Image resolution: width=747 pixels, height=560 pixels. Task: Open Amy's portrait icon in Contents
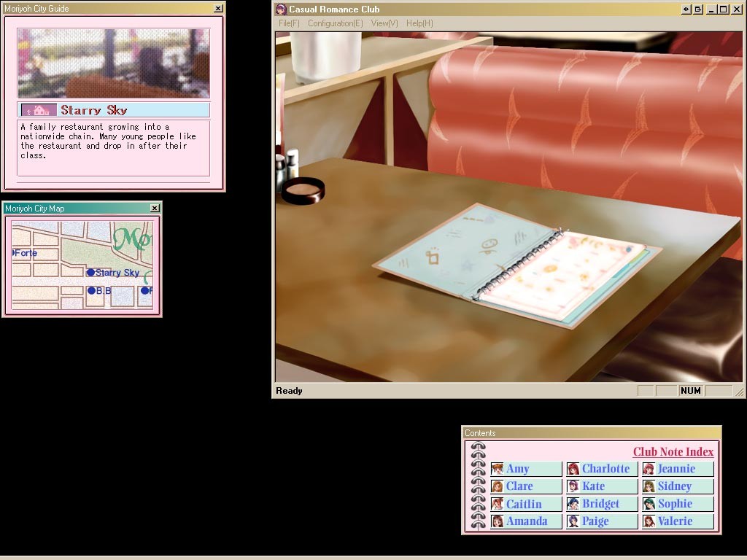click(x=497, y=469)
